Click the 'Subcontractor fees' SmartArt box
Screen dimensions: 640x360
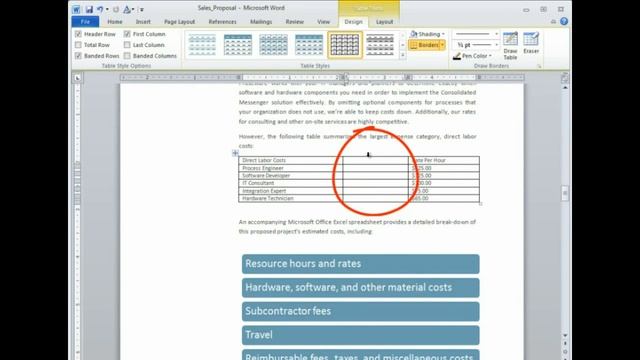tap(360, 311)
